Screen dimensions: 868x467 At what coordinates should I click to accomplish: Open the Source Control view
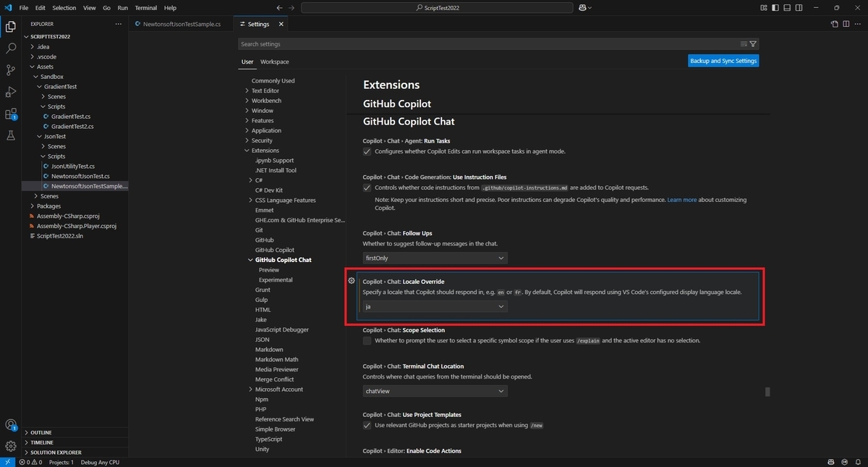coord(11,70)
